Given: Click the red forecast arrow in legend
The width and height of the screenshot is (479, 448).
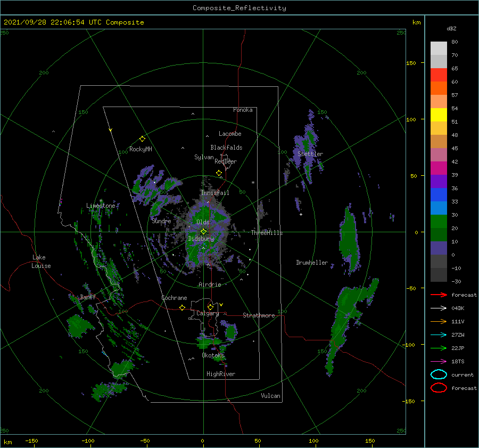Looking at the screenshot, I should 439,295.
